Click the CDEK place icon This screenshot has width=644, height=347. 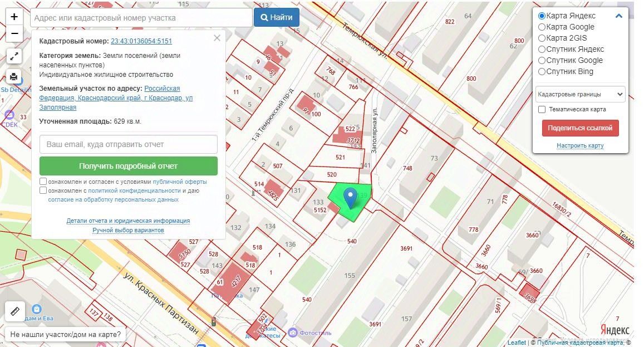[9, 115]
